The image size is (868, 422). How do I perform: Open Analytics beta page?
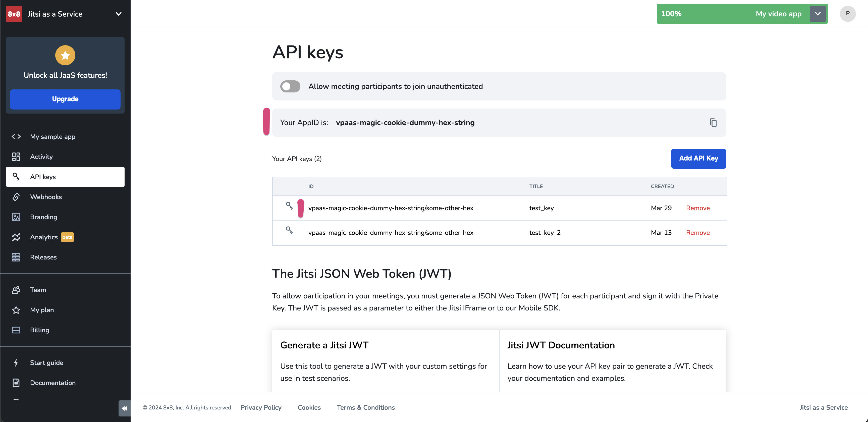65,237
